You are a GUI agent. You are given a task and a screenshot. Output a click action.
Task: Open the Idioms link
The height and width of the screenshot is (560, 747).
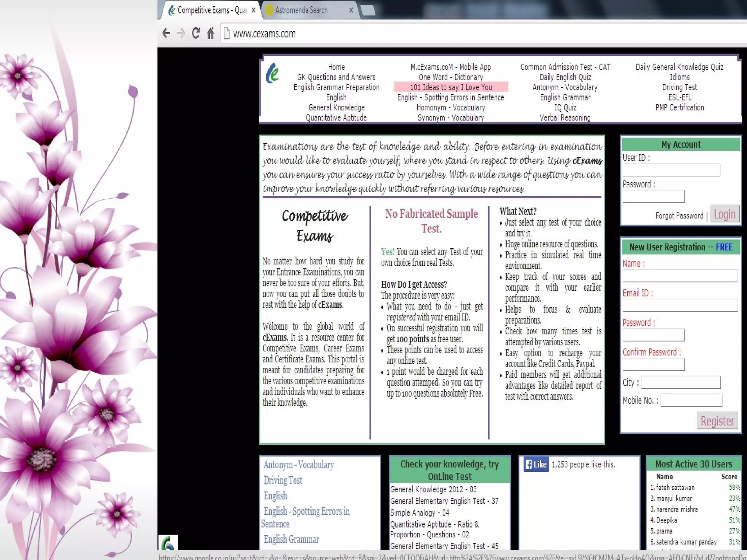click(x=680, y=77)
